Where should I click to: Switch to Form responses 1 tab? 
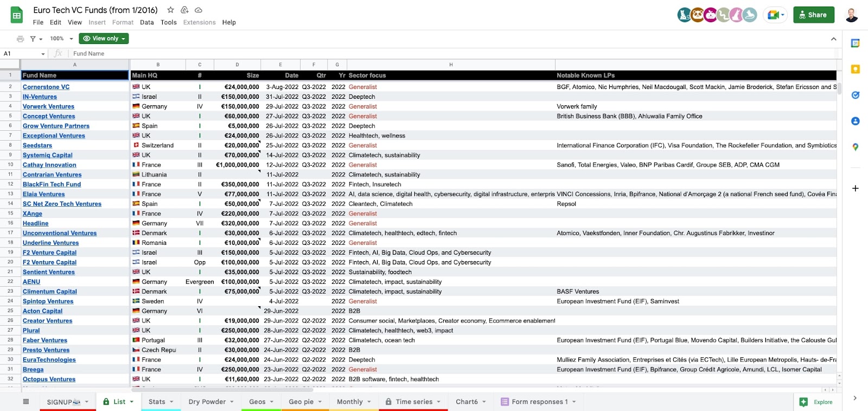(540, 402)
